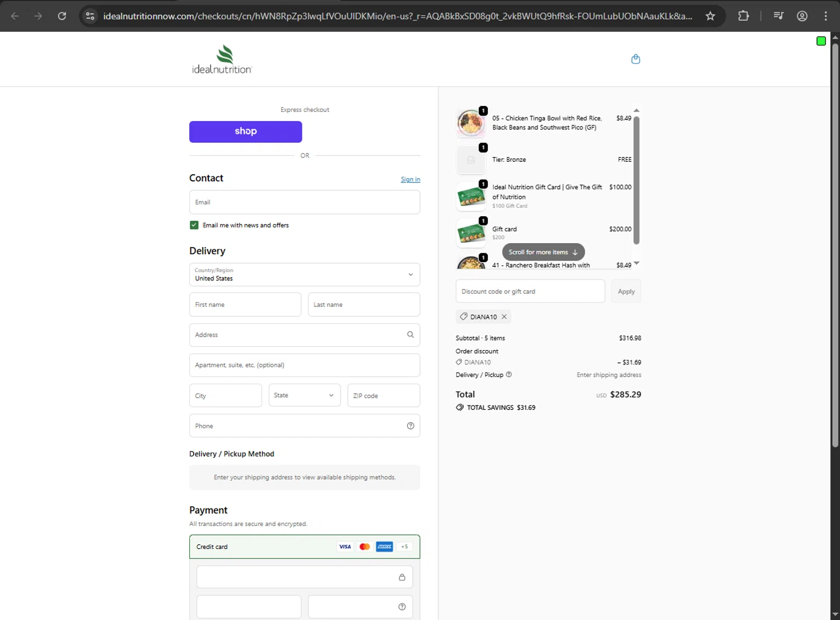
Task: Open the Country/Region dropdown
Action: [305, 274]
